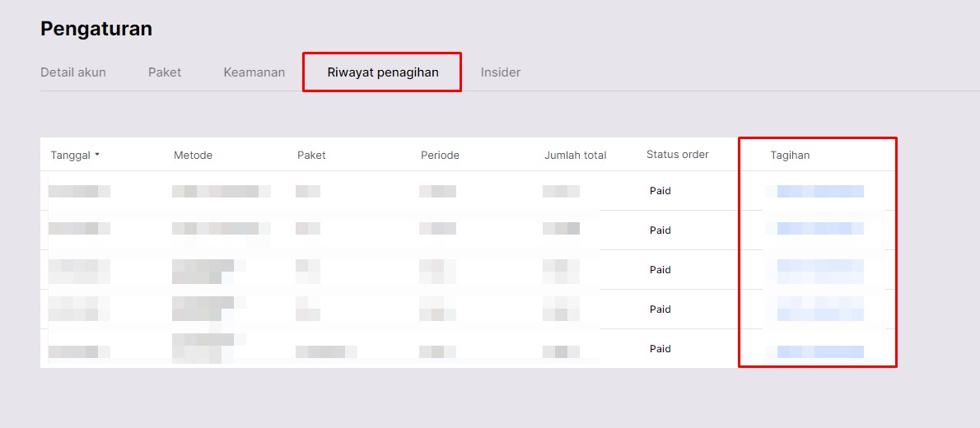Viewport: 980px width, 428px height.
Task: Go to the Insider tab
Action: (x=501, y=72)
